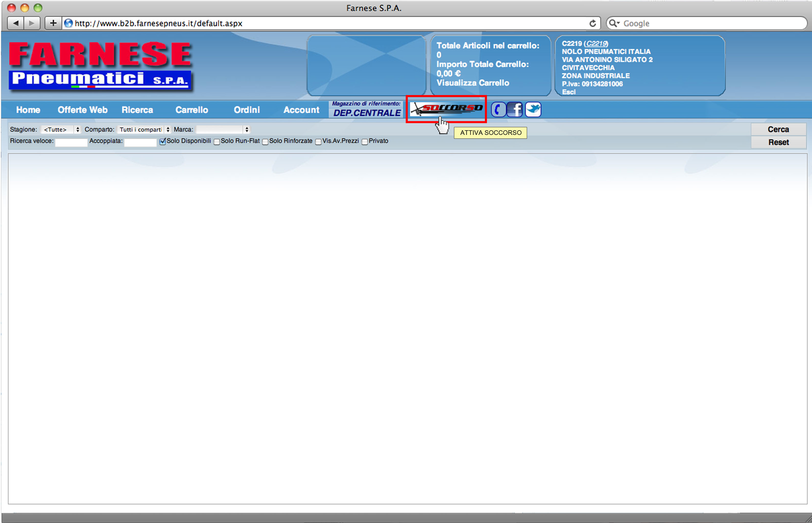The width and height of the screenshot is (812, 523).
Task: Click the 'NOLO PNEUMATICI ITALIA' text
Action: [606, 52]
